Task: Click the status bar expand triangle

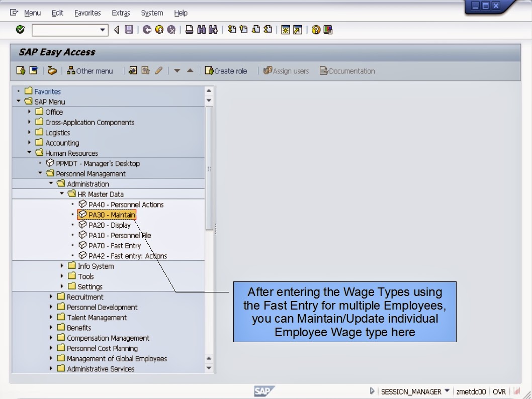Action: [372, 391]
